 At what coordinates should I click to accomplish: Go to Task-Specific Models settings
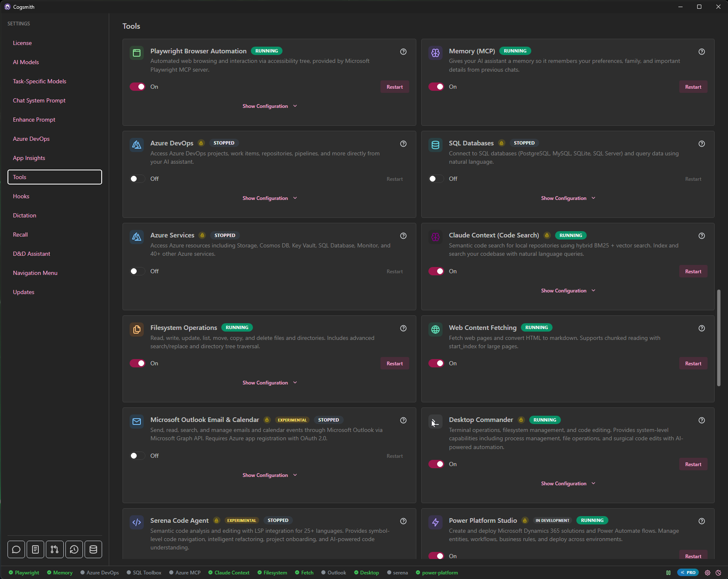(55, 81)
